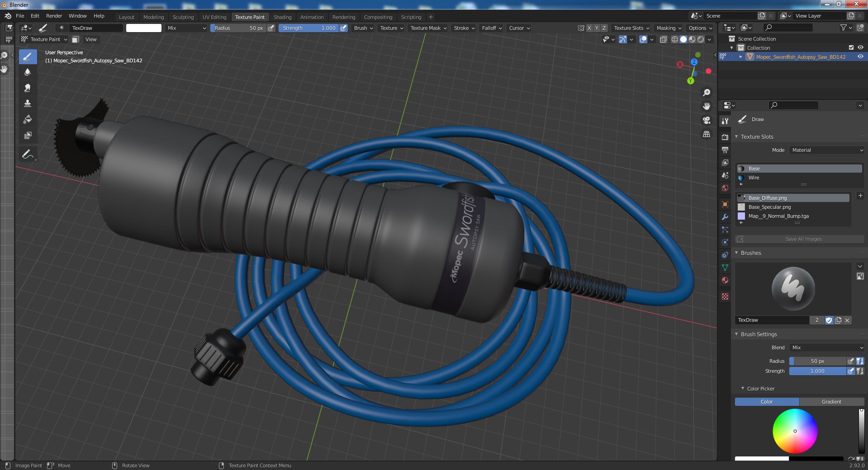This screenshot has height=470, width=868.
Task: Open the View menu in viewport header
Action: [x=91, y=39]
